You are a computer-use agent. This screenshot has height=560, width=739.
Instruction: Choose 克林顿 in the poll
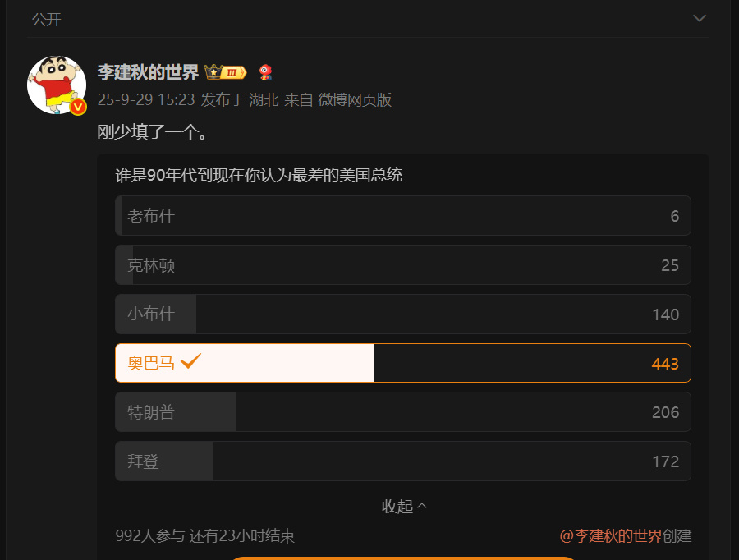coord(402,265)
